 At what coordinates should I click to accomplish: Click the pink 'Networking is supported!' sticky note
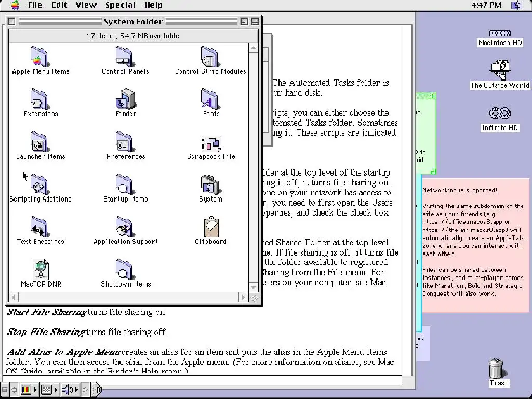coord(474,244)
